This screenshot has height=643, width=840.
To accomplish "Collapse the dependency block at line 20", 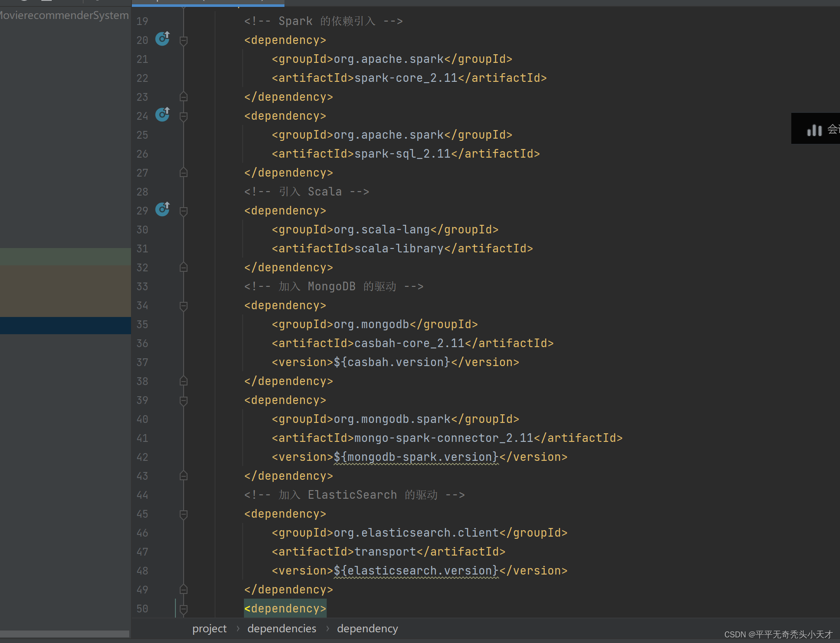I will tap(184, 40).
